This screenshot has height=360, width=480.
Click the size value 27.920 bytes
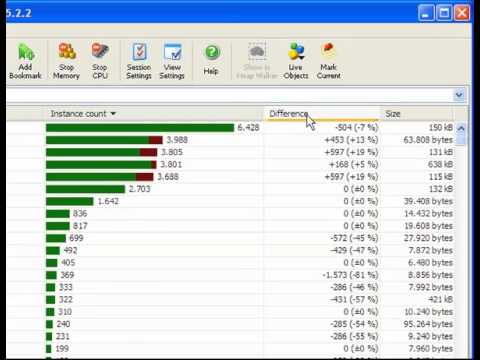(x=428, y=238)
